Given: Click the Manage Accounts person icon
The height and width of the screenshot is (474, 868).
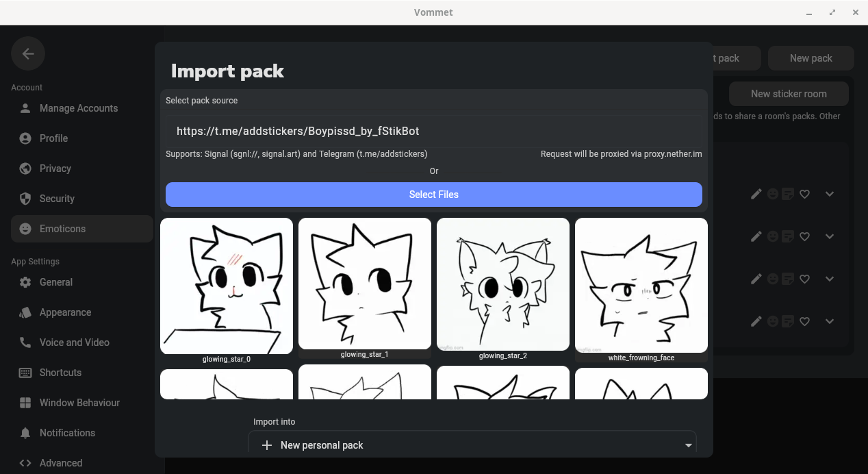Looking at the screenshot, I should coord(25,108).
